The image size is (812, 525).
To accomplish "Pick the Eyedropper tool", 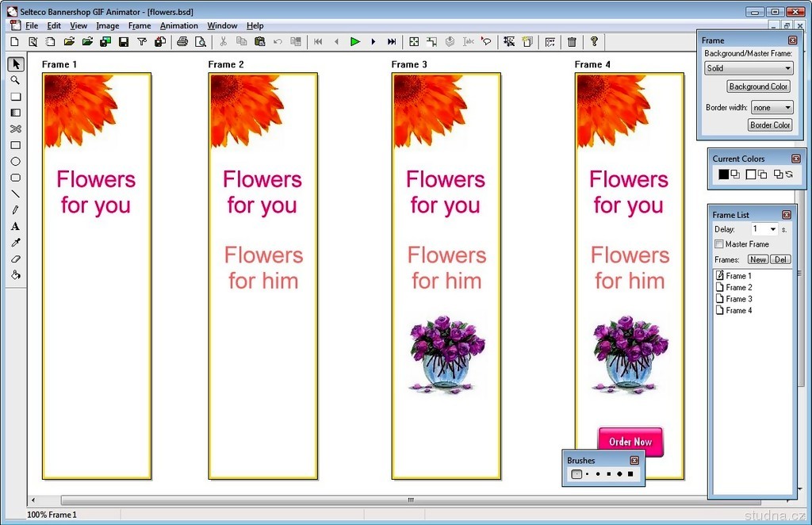I will pos(15,243).
